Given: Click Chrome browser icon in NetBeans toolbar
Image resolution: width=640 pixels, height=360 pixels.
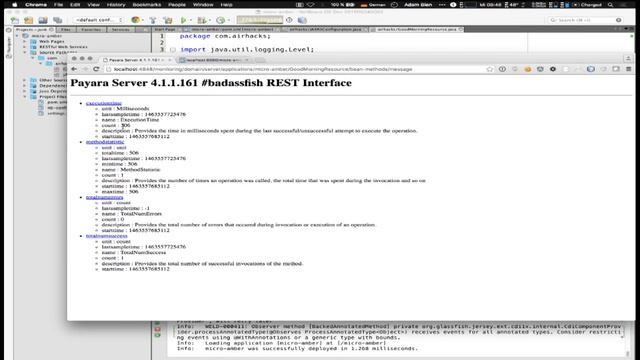Looking at the screenshot, I should coord(135,20).
